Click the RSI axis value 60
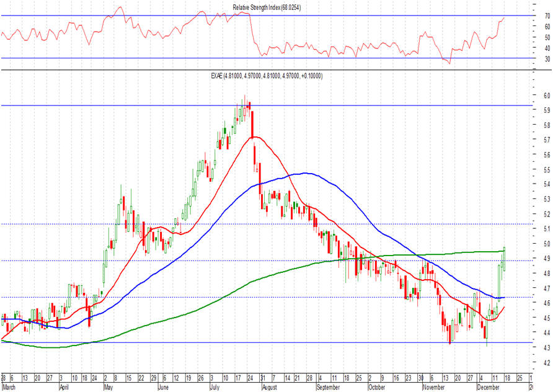 tap(547, 27)
